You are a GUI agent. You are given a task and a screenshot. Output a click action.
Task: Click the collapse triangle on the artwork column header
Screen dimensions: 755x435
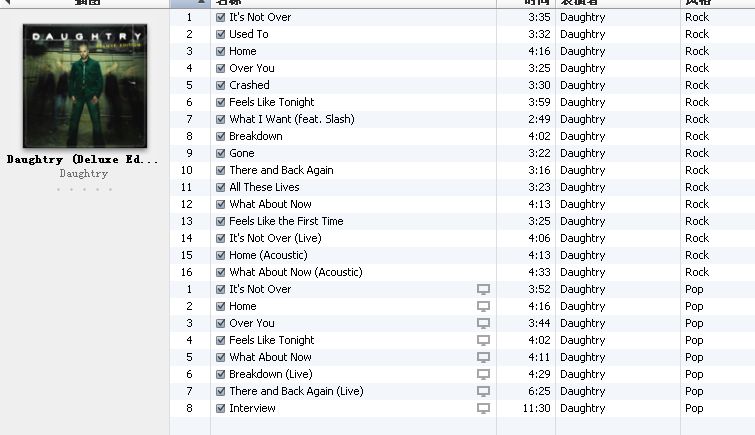[7, 2]
